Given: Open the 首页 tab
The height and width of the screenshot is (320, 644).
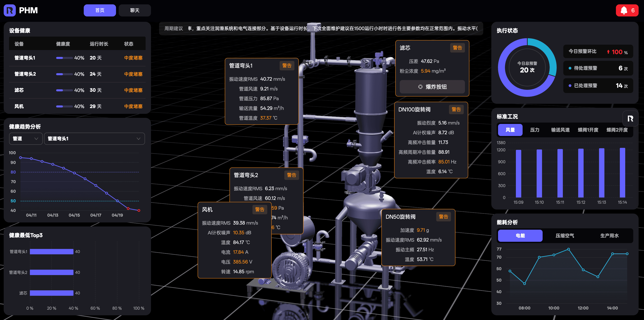Looking at the screenshot, I should (100, 10).
